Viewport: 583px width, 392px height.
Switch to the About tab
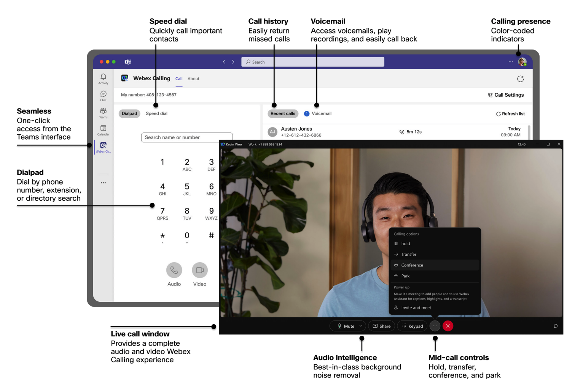(193, 78)
